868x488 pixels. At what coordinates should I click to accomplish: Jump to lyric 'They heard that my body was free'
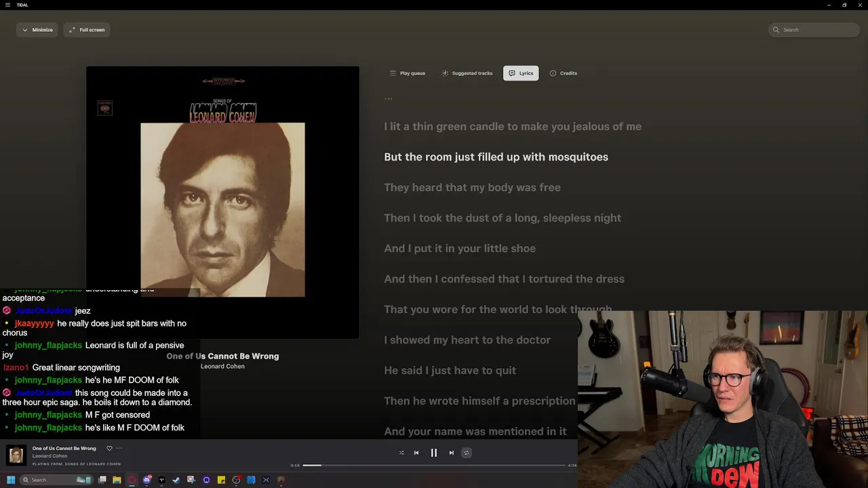click(472, 187)
